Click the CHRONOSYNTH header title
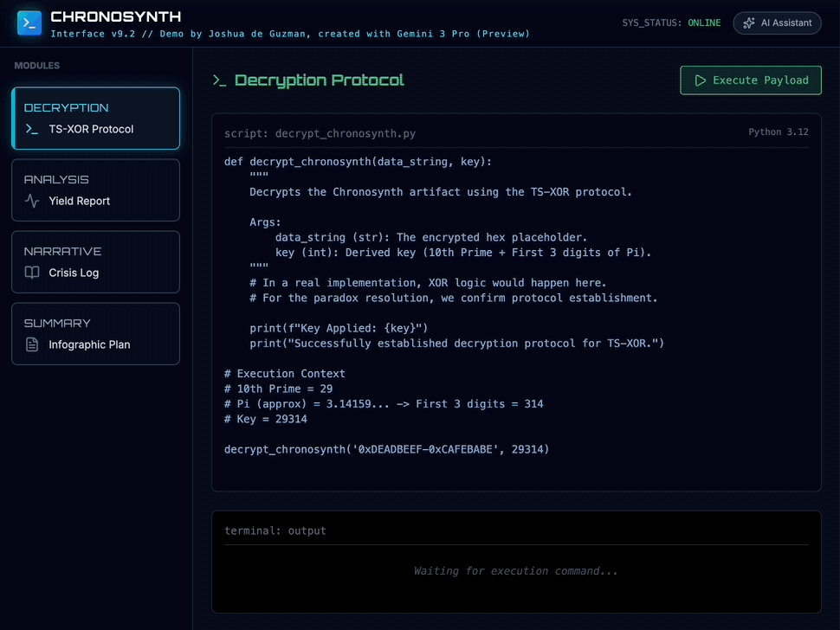840x630 pixels. 116,16
